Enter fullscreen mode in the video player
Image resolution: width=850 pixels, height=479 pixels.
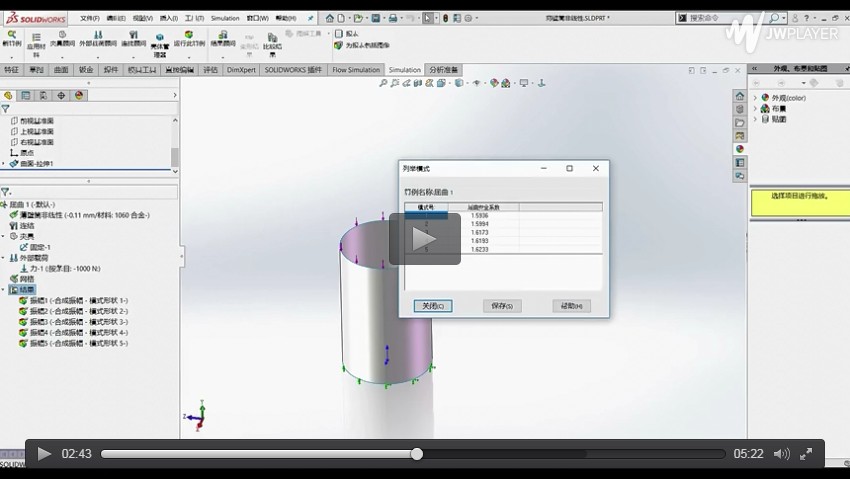(806, 454)
